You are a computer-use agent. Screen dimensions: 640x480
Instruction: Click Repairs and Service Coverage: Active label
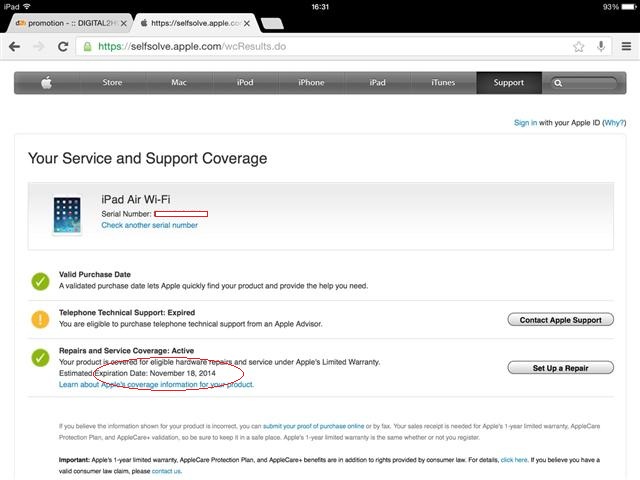(x=127, y=351)
